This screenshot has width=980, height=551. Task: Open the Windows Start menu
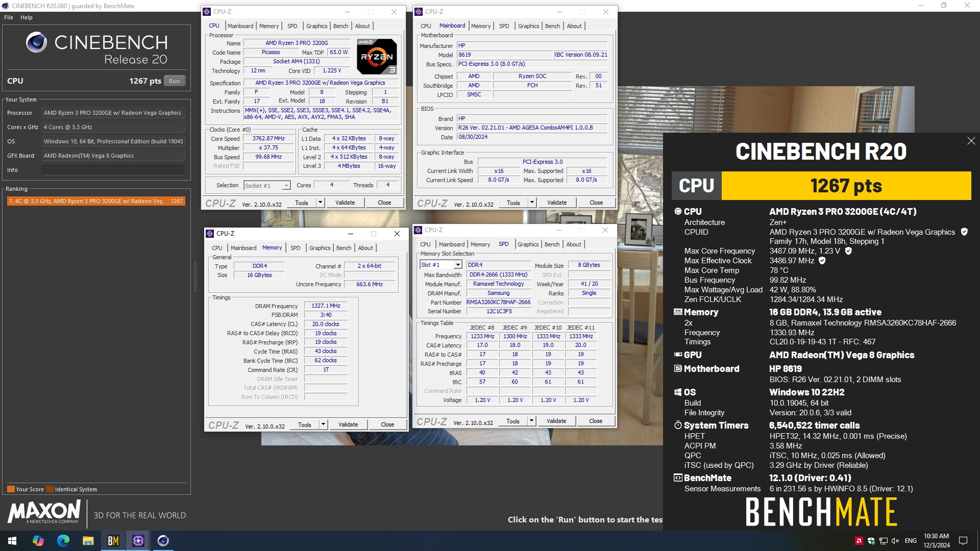point(12,541)
